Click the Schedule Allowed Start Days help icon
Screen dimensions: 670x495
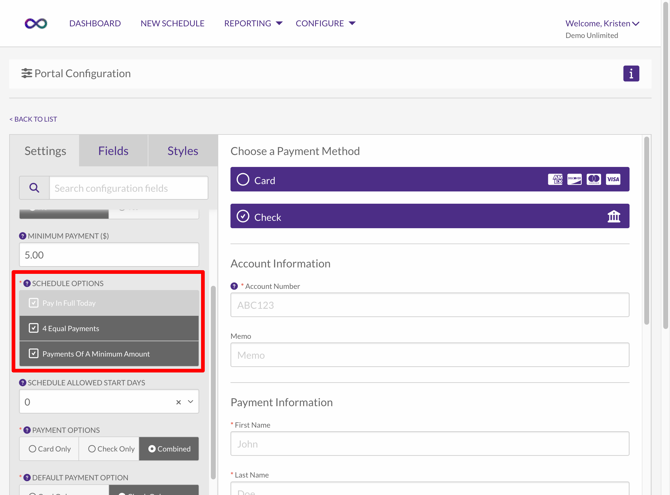tap(23, 383)
